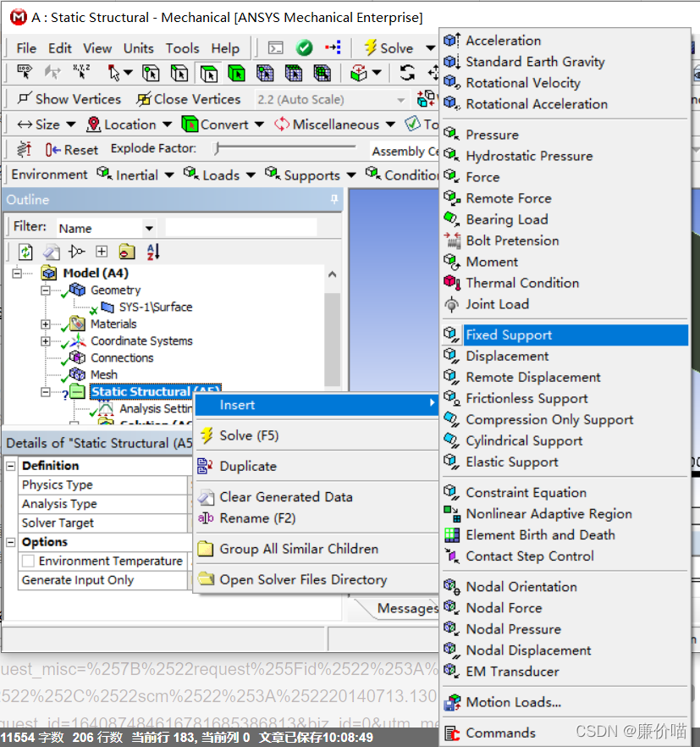Screen dimensions: 700x747
Task: Open the Tools menu
Action: coord(182,48)
